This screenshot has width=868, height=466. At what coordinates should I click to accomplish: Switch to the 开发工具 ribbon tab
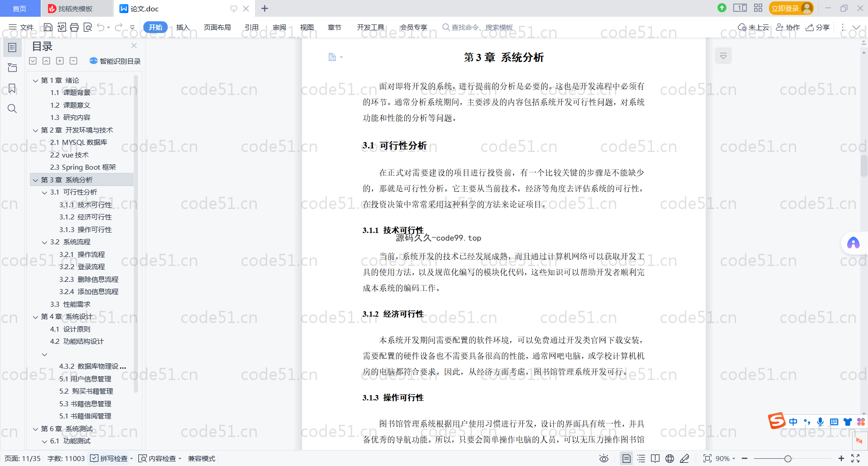371,27
